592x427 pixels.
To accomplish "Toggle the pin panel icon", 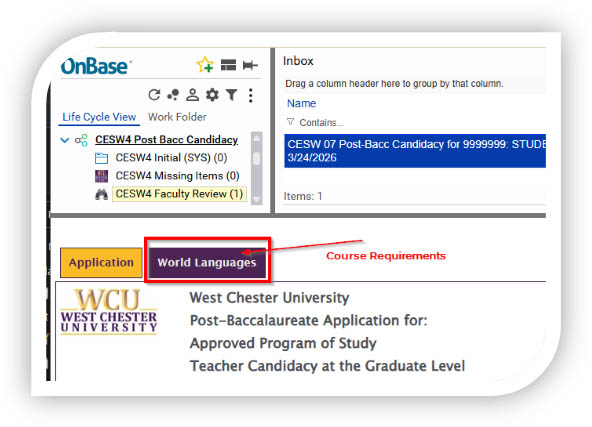I will tap(250, 65).
